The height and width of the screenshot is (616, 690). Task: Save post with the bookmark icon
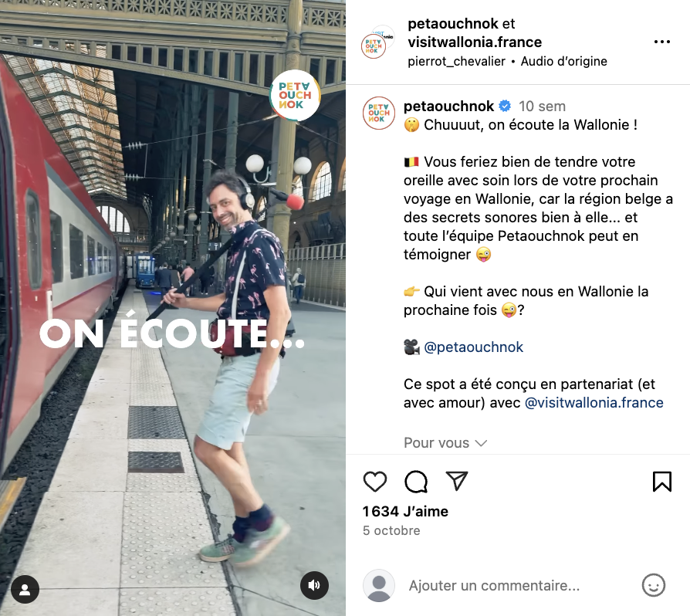point(662,482)
